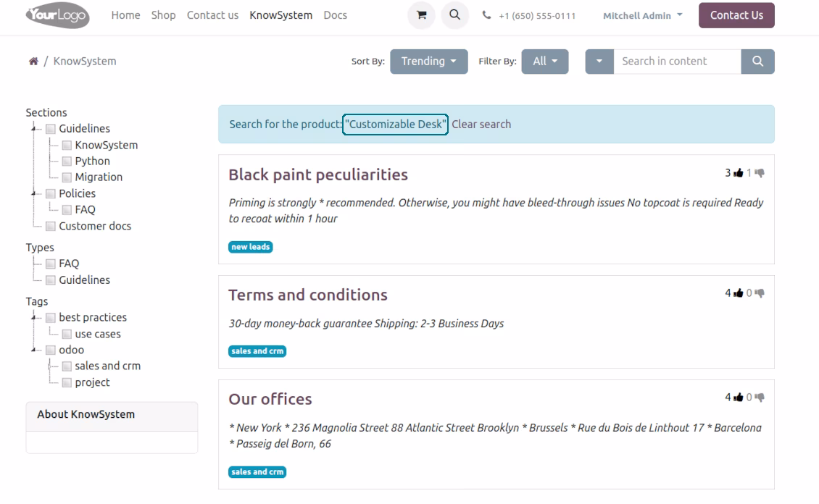Screen dimensions: 819x504
Task: Click the Clear search link
Action: 481,124
